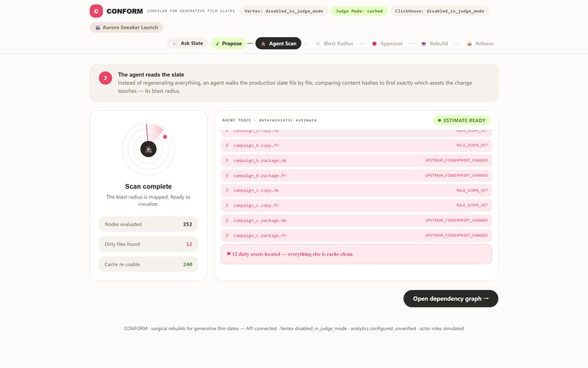Open the Release step
Viewport: 588px width, 368px height.
[x=480, y=44]
